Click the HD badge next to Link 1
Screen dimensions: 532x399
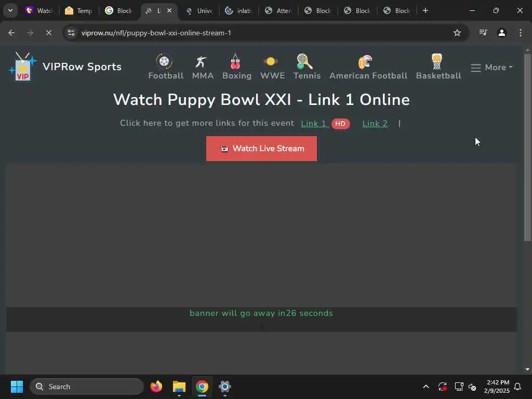tap(340, 124)
